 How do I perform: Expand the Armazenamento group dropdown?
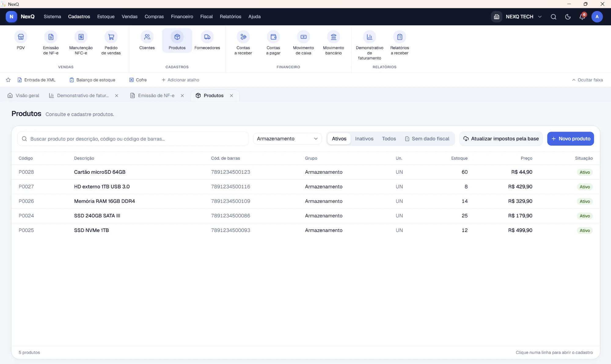point(287,139)
